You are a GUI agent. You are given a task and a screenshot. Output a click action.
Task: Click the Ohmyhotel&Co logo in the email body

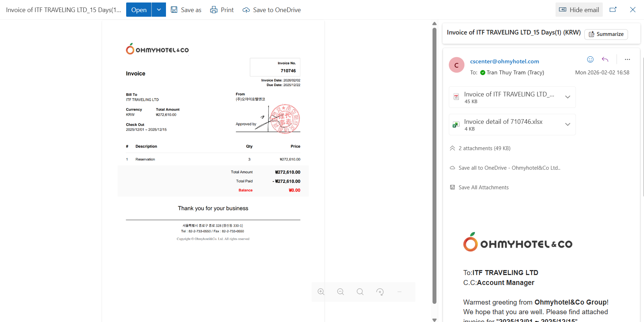click(x=517, y=242)
